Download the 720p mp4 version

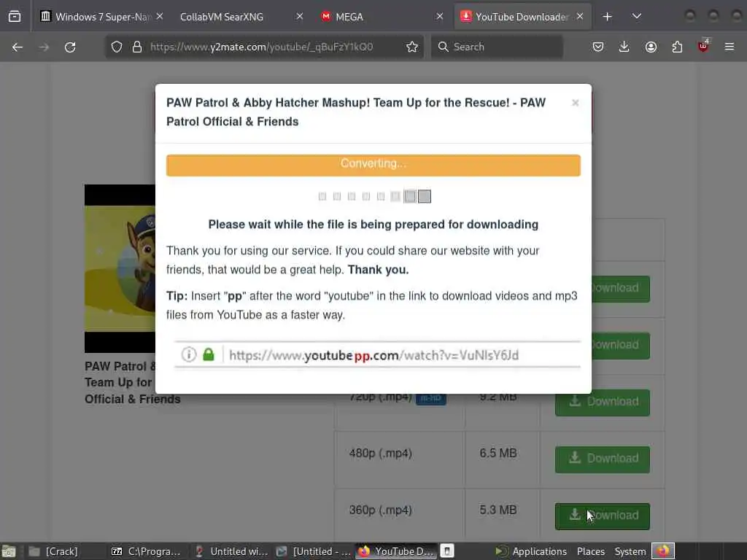pos(602,402)
